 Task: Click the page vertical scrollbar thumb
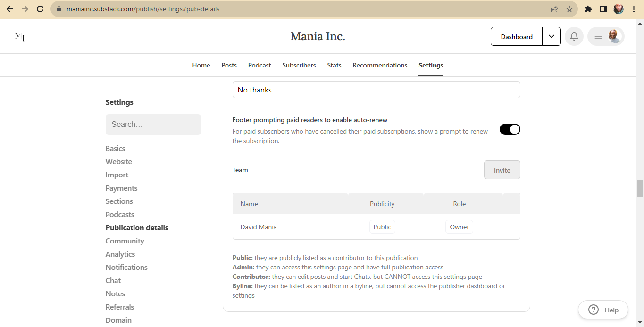[x=640, y=188]
